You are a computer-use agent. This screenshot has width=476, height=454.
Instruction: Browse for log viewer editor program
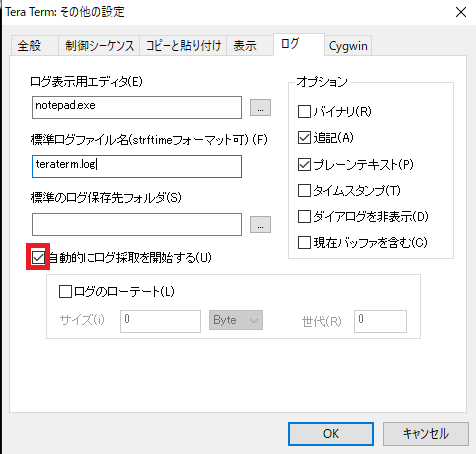pos(260,108)
